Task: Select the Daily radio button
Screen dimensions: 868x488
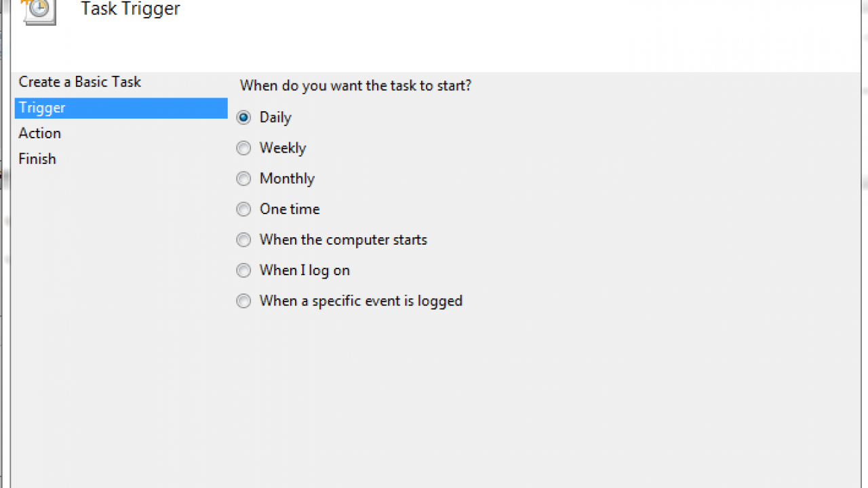Action: pyautogui.click(x=243, y=118)
